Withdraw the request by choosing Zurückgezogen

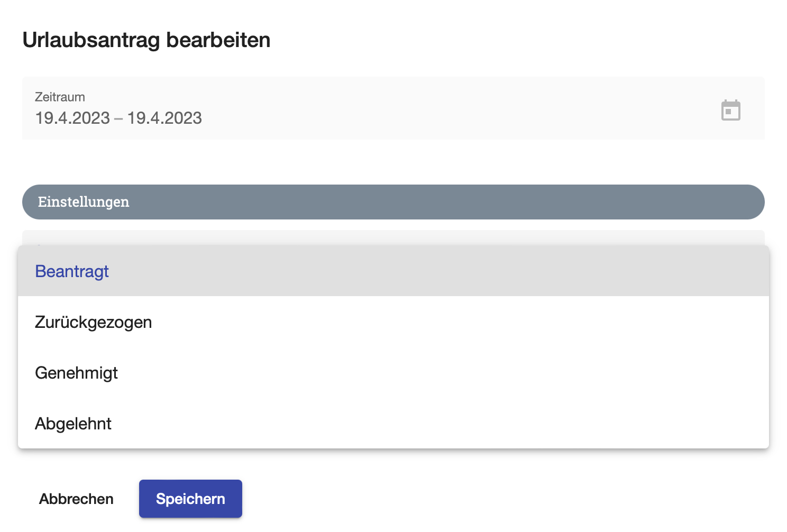point(393,322)
